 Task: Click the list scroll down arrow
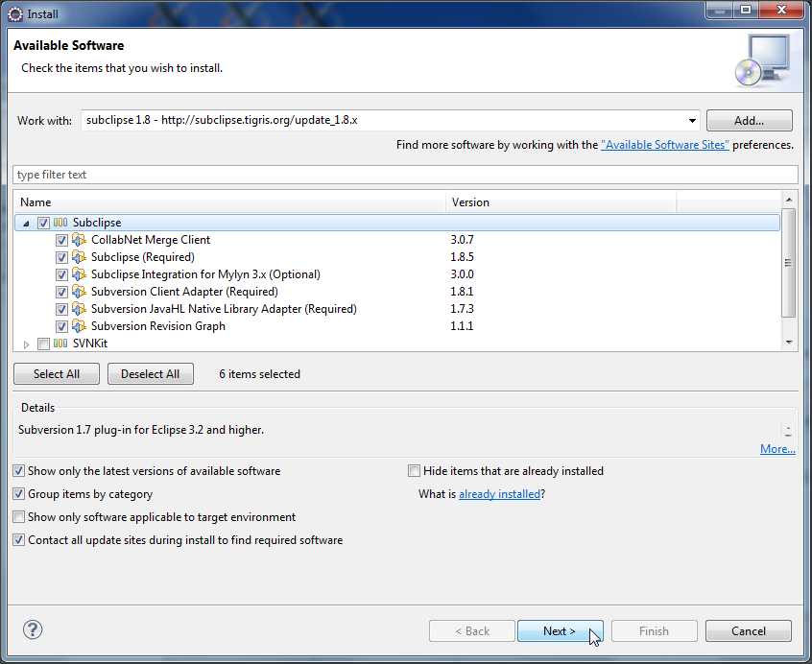pos(788,343)
